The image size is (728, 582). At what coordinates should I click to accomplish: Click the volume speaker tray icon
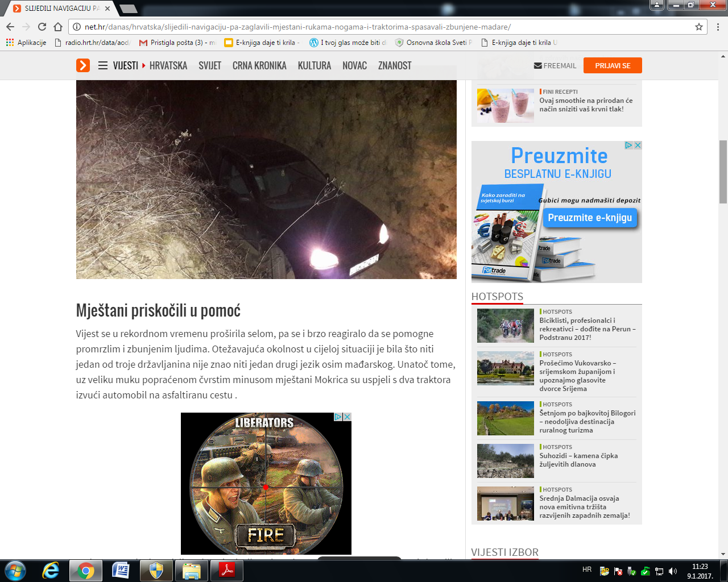[x=673, y=571]
